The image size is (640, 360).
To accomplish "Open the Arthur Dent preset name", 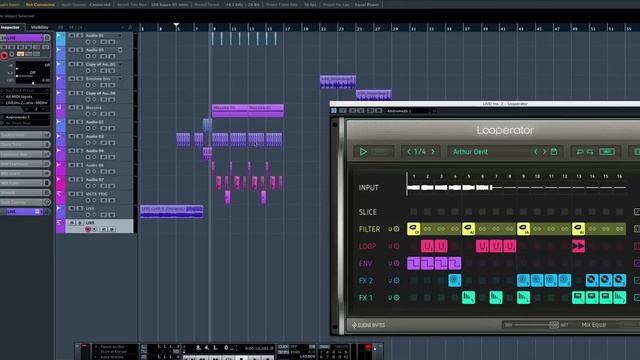I will pyautogui.click(x=470, y=152).
